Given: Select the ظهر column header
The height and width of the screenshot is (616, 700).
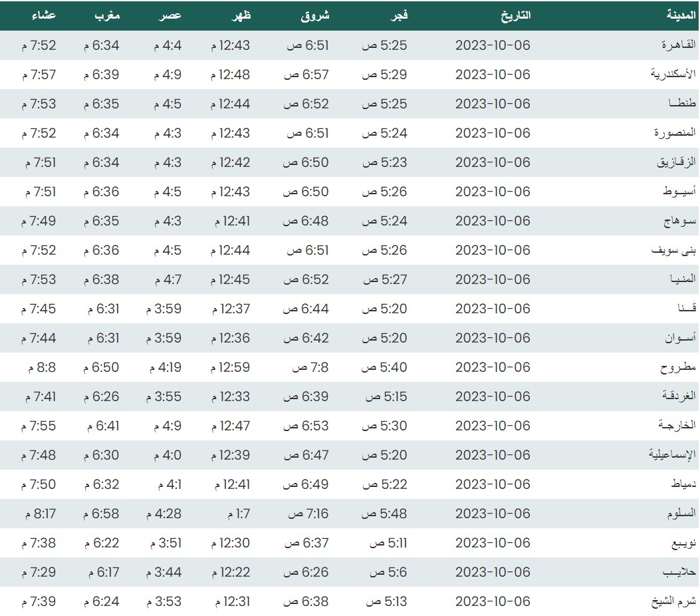Looking at the screenshot, I should (240, 15).
